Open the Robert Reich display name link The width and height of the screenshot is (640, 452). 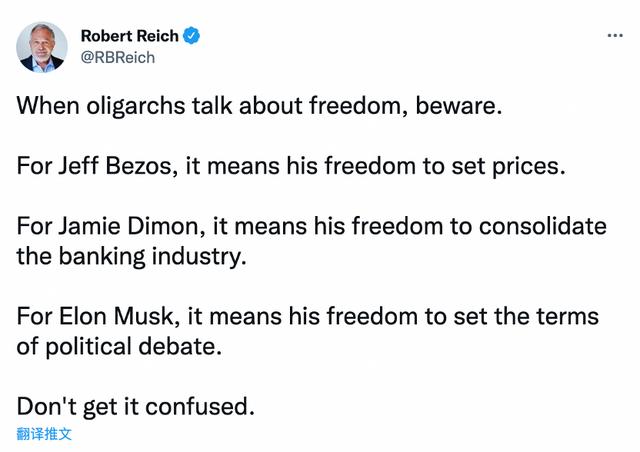coord(129,36)
